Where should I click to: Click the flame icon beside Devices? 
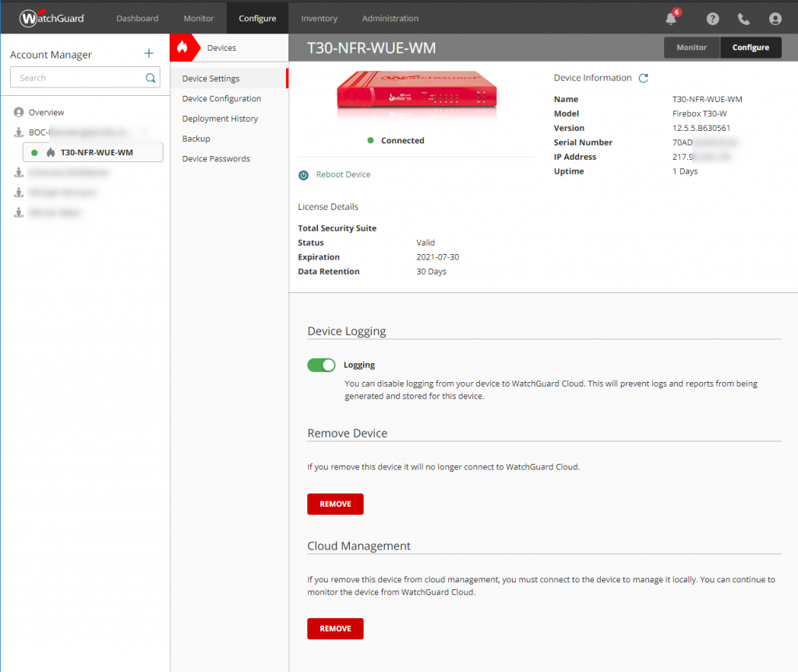(x=184, y=47)
